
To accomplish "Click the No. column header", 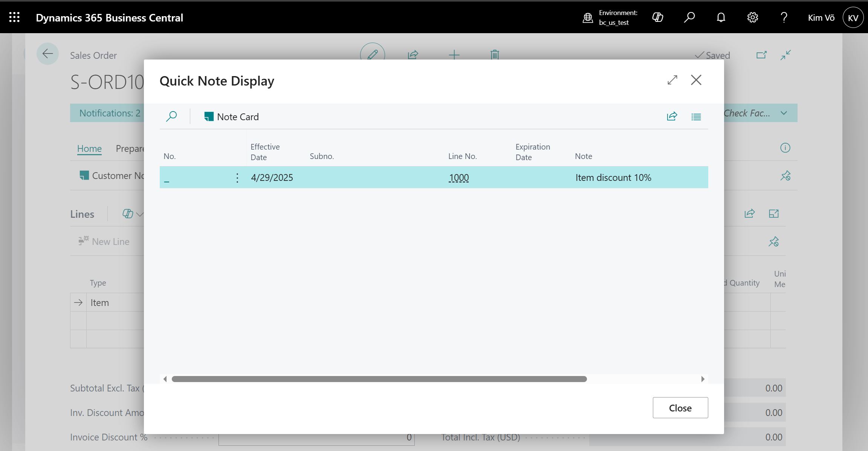I will click(x=170, y=156).
